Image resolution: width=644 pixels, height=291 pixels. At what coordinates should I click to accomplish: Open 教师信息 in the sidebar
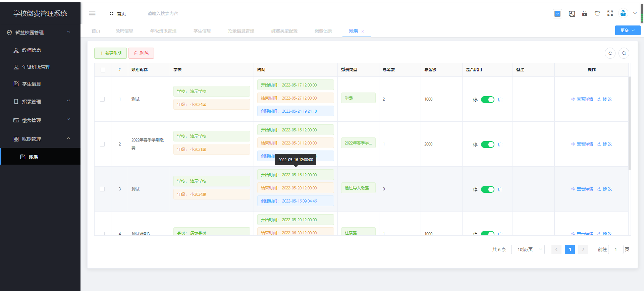pyautogui.click(x=32, y=50)
